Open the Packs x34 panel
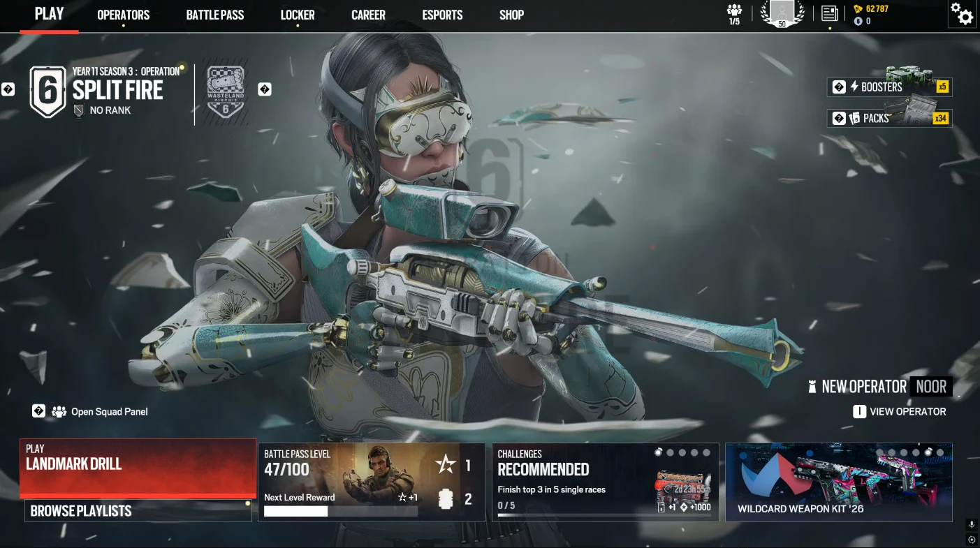Image resolution: width=980 pixels, height=548 pixels. [x=889, y=118]
